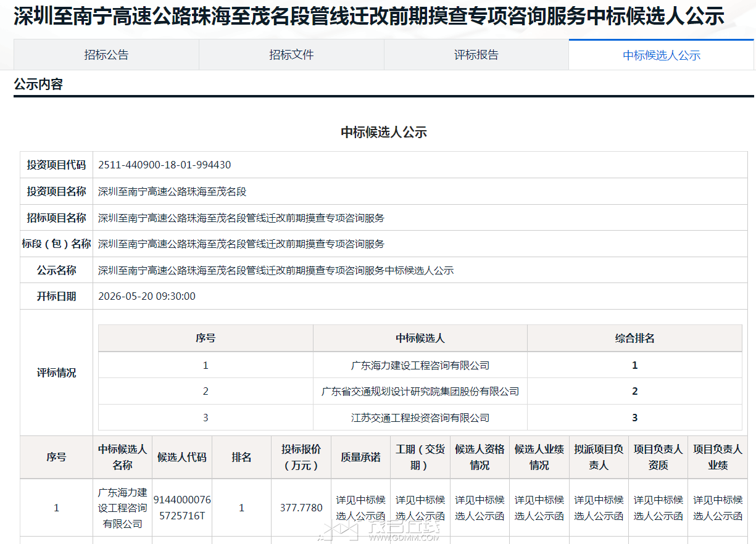Click candidate code 91440000765725716T

tap(182, 508)
